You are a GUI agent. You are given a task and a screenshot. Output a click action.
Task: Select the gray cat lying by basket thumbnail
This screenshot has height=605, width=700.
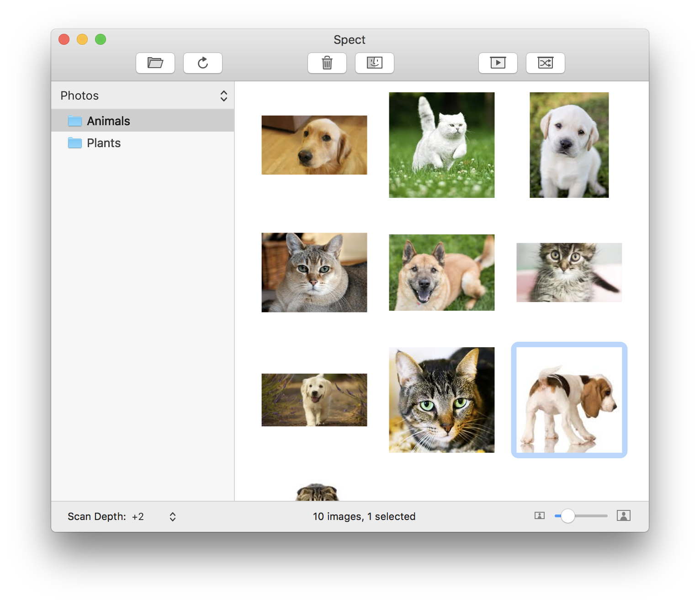pyautogui.click(x=314, y=272)
